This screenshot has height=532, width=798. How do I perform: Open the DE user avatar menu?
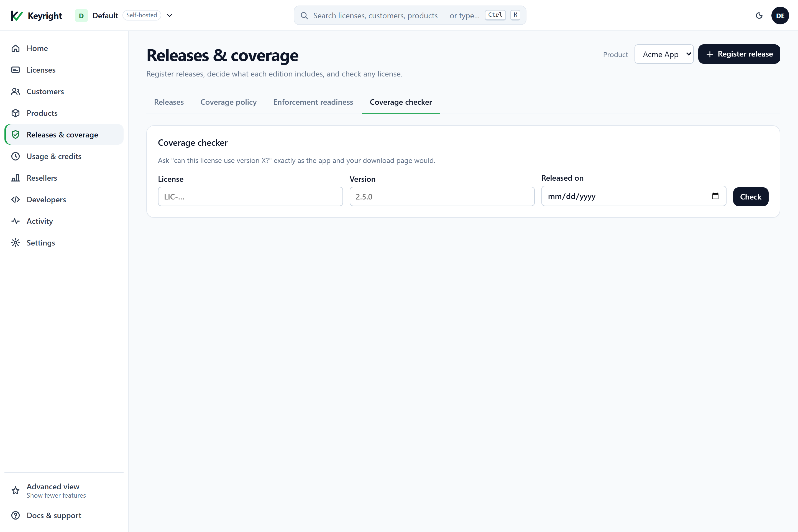pos(780,16)
